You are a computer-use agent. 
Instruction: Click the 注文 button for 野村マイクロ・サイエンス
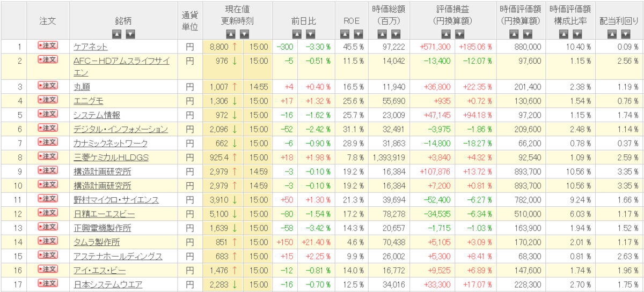47,198
